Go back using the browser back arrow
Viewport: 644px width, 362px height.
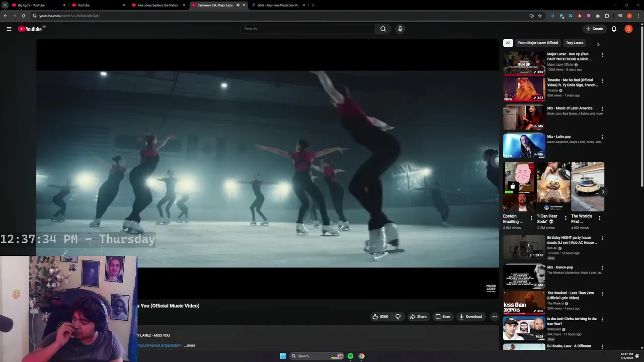coord(6,16)
